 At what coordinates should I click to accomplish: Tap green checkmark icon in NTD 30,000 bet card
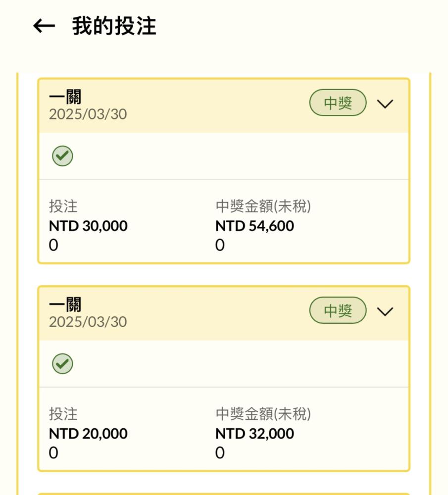[x=62, y=156]
